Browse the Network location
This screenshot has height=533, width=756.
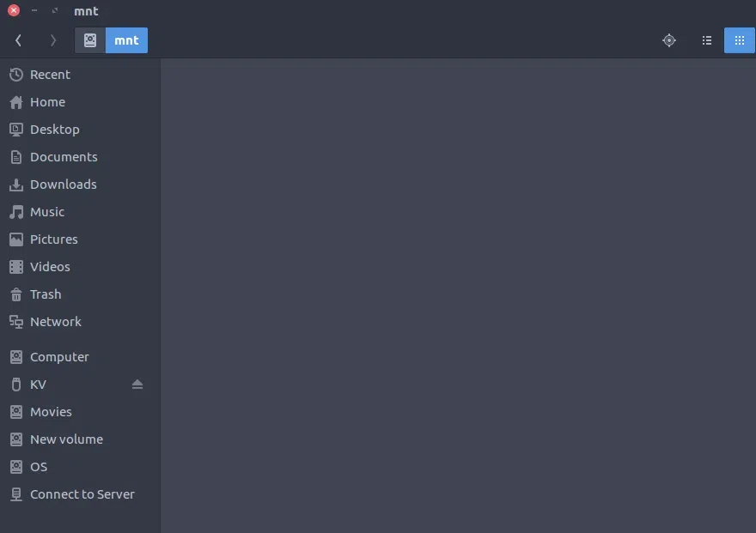55,322
